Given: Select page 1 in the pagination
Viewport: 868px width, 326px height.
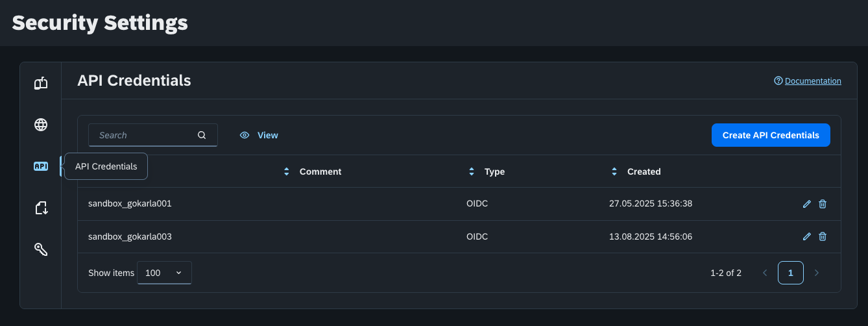Looking at the screenshot, I should (790, 273).
